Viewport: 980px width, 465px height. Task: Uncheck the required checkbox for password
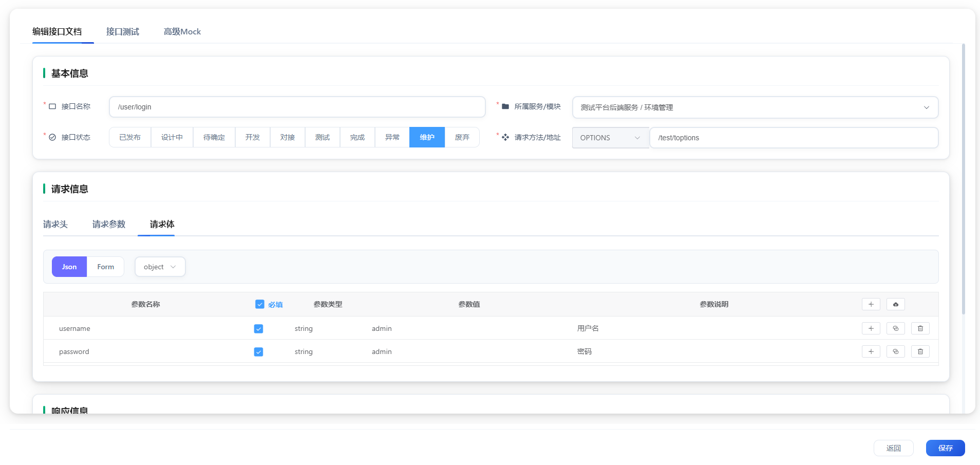(x=258, y=351)
